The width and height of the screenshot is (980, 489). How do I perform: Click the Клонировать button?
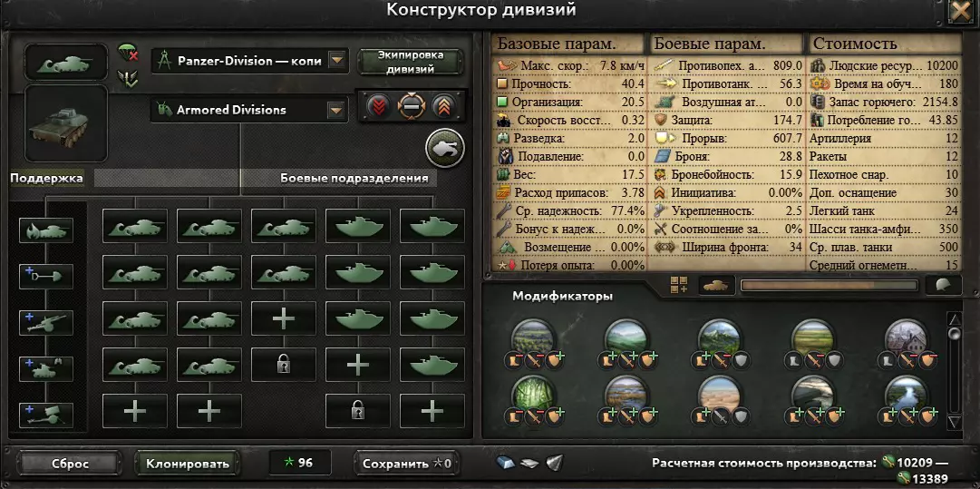point(187,464)
